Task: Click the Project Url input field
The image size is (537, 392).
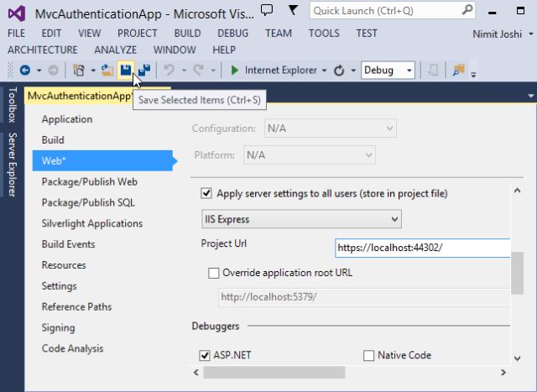Action: (x=422, y=248)
